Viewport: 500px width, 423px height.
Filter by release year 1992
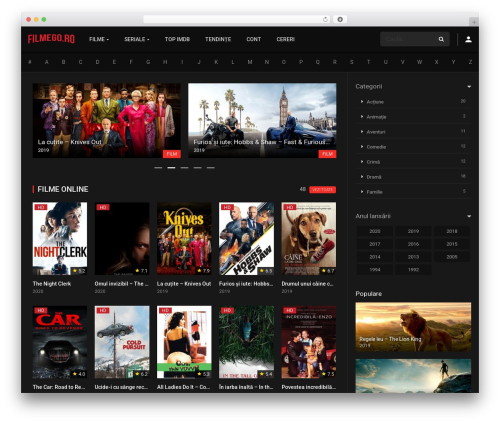click(413, 270)
